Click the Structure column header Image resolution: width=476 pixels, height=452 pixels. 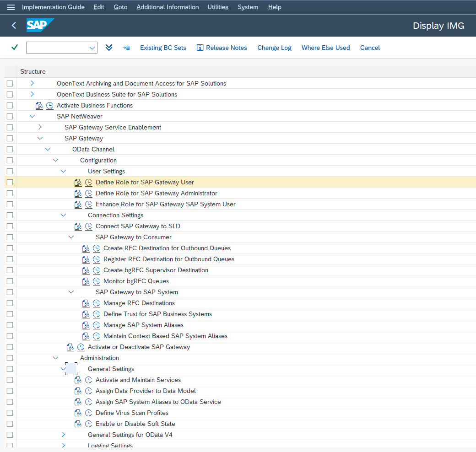(33, 71)
